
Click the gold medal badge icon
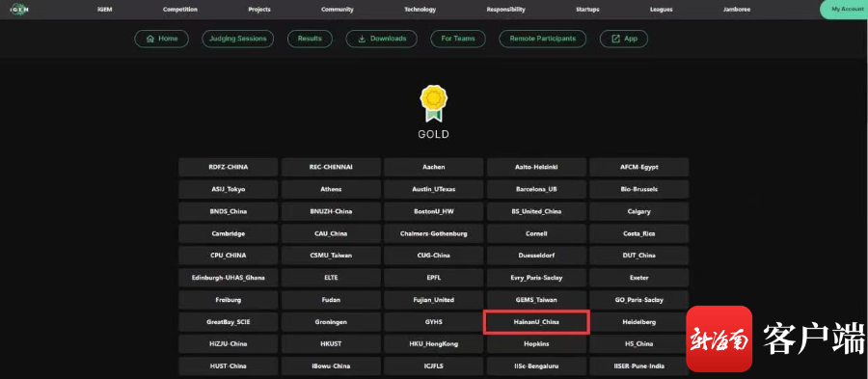coord(433,103)
